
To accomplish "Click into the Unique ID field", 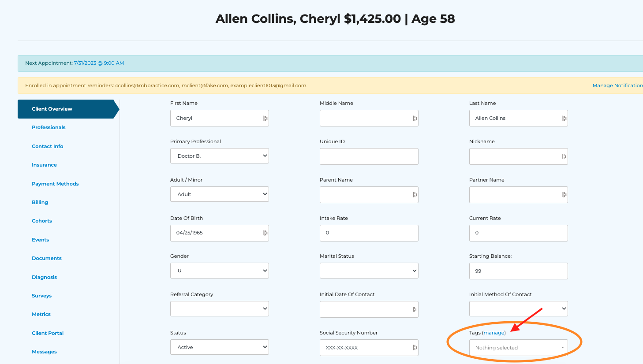I will coord(369,156).
